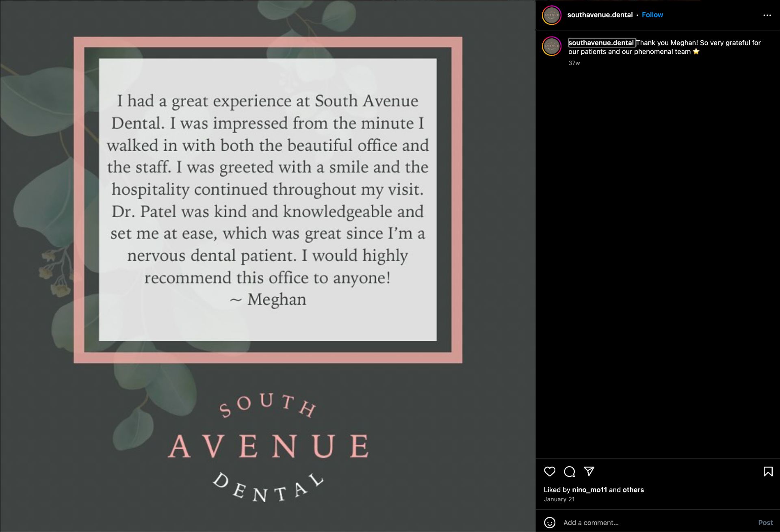
Task: Follow southavenue.dental account
Action: click(x=652, y=15)
